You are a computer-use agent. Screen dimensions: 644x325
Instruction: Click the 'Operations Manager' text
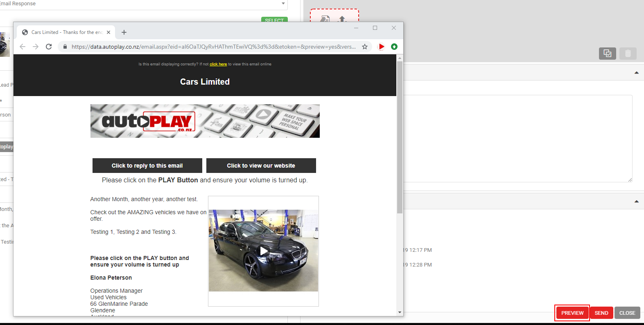[117, 291]
